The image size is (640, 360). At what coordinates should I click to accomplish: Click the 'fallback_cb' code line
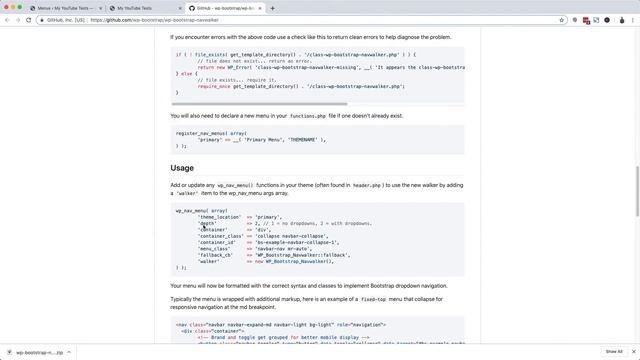pos(274,255)
